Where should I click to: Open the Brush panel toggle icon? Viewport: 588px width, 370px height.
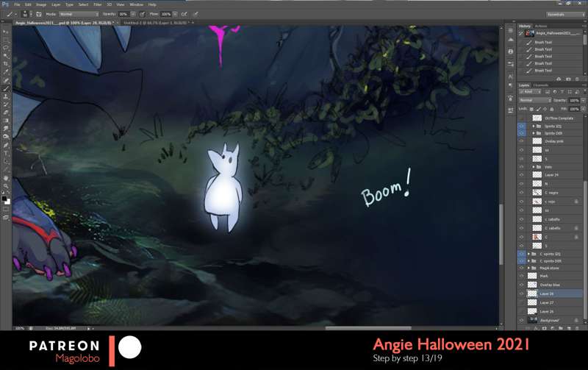39,14
